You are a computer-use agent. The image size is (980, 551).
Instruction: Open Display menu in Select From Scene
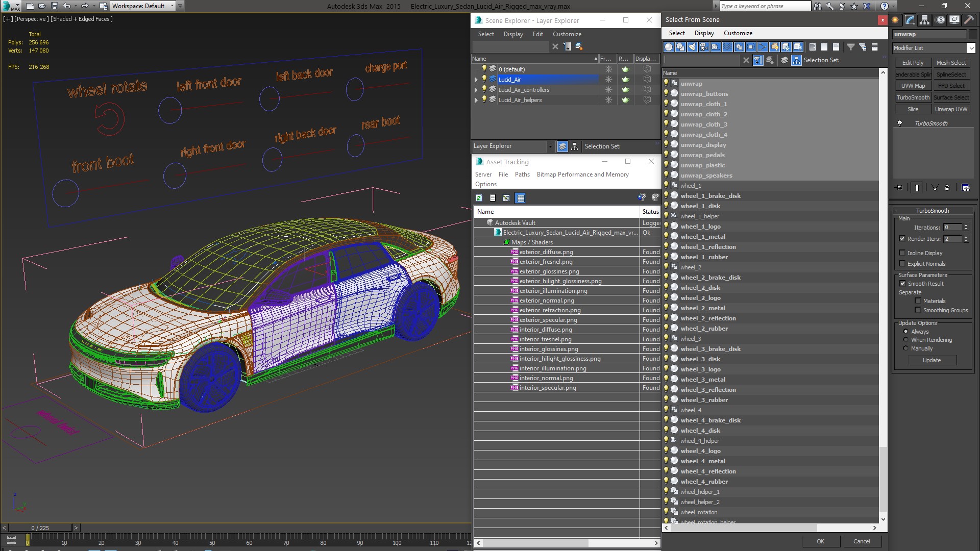[x=704, y=33]
